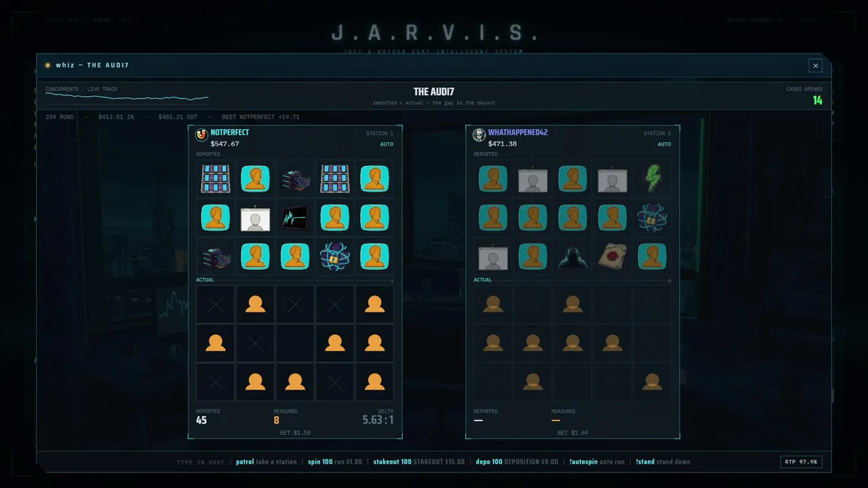868x488 pixels.
Task: Click the depo 100 DEPOSITION $9.00 command
Action: 517,462
